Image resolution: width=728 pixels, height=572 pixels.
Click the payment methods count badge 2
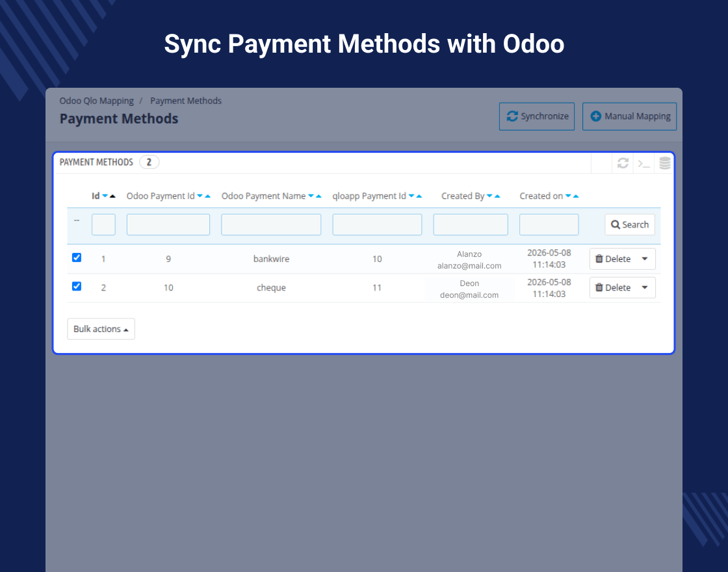(x=149, y=162)
